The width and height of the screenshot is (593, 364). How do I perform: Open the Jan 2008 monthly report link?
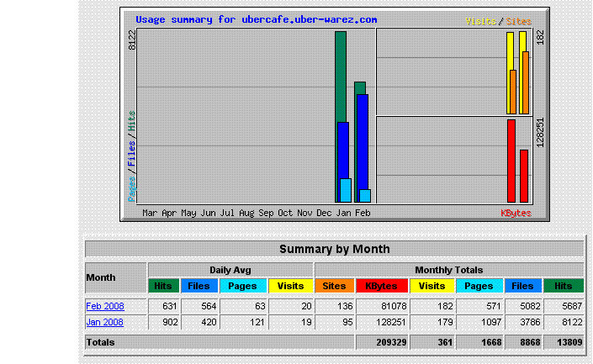105,322
